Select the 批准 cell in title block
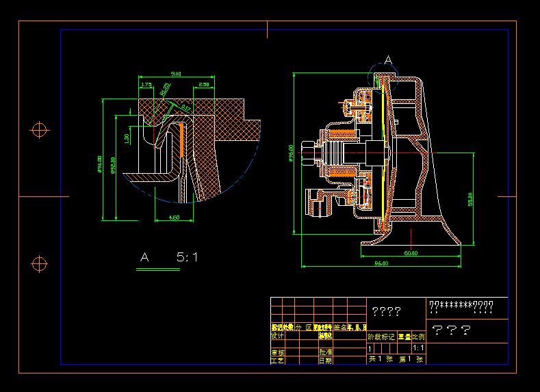The image size is (540, 392). [325, 352]
